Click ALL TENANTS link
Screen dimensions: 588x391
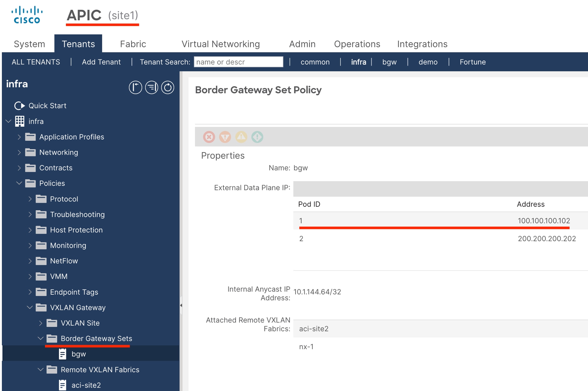(x=36, y=62)
